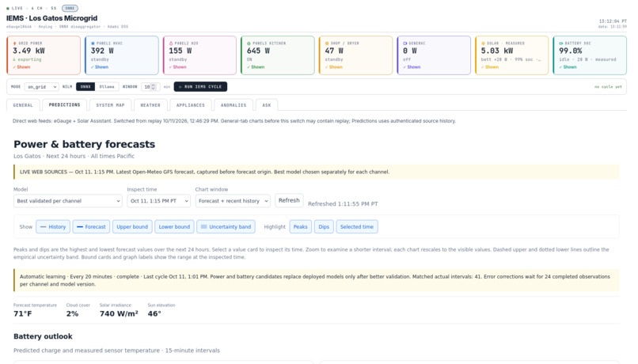638x364 pixels.
Task: Click the Window minutes stepper arrows
Action: tap(154, 86)
